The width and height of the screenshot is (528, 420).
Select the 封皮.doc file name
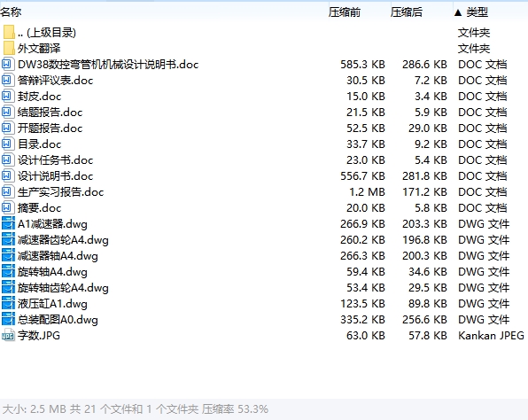point(39,97)
